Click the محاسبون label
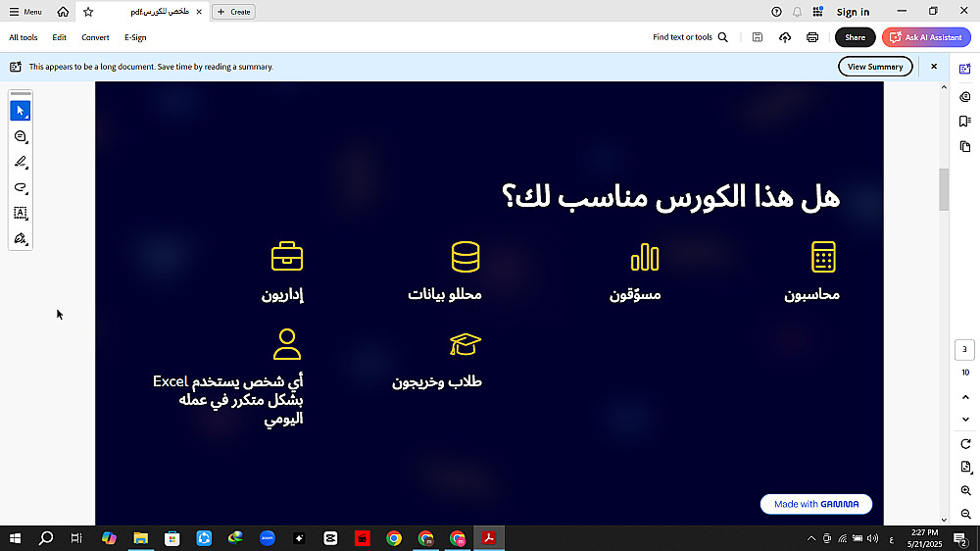Screen dimensions: 980x551 (811, 294)
